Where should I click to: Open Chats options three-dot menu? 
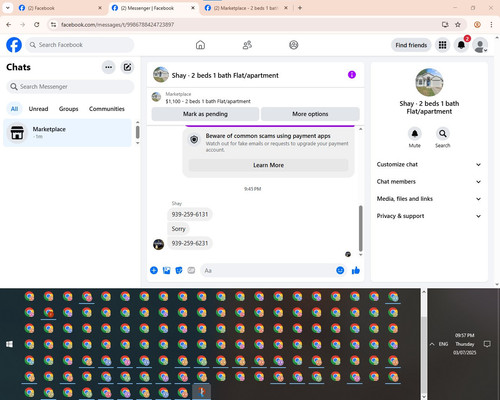point(108,67)
